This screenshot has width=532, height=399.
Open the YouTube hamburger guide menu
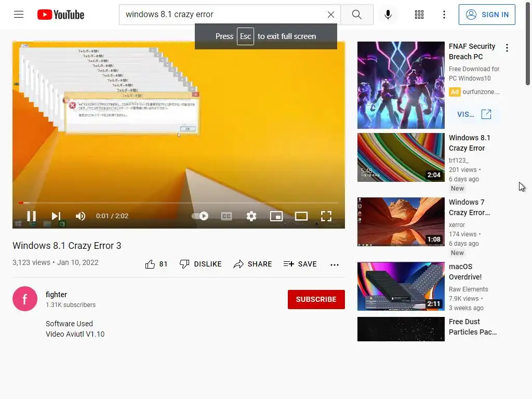tap(19, 15)
